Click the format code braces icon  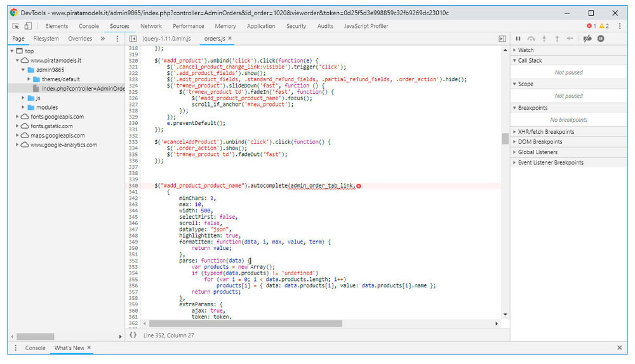point(133,334)
